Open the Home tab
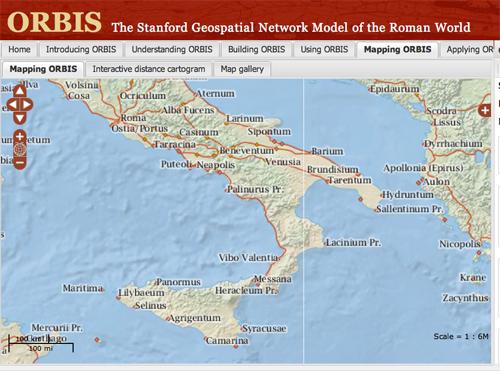Viewport: 500px width, 373px height. point(19,50)
